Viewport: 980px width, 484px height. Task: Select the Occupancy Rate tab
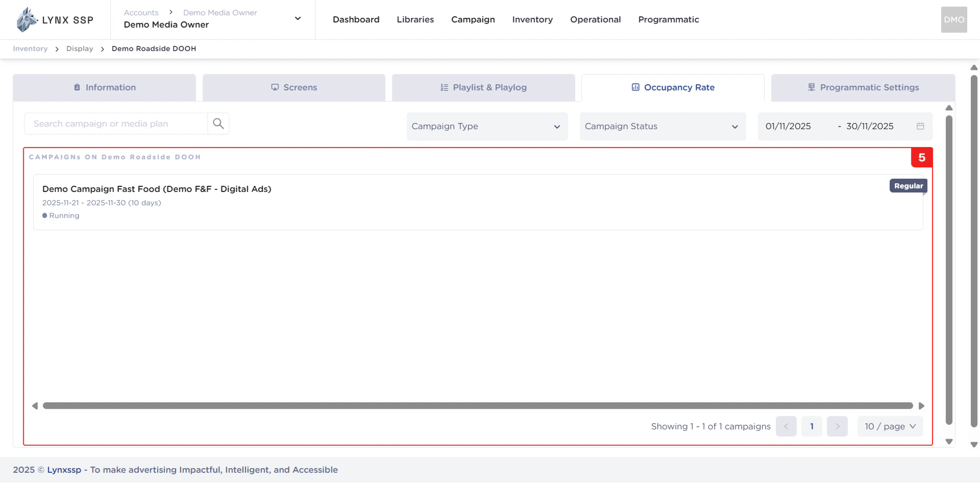click(x=673, y=87)
